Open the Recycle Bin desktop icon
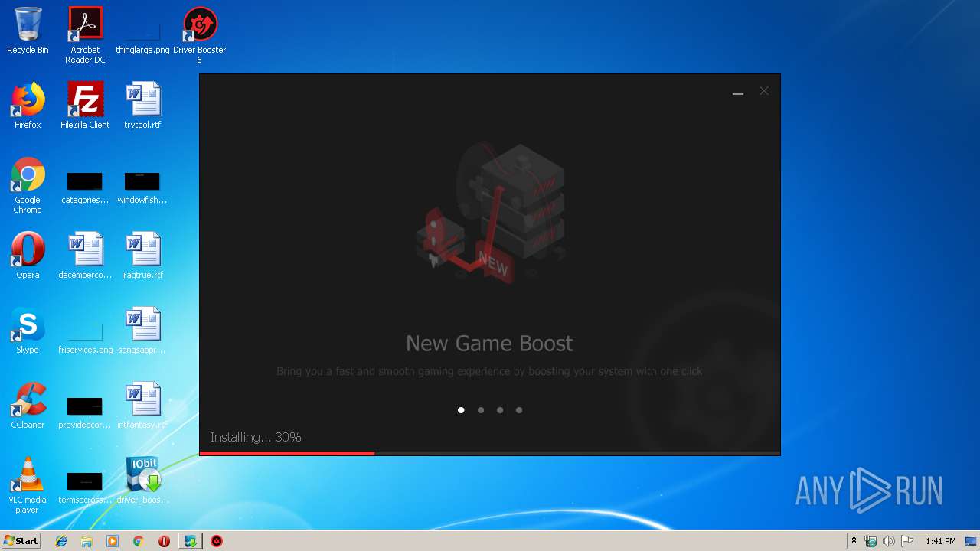Viewport: 980px width, 551px height. coord(28,31)
